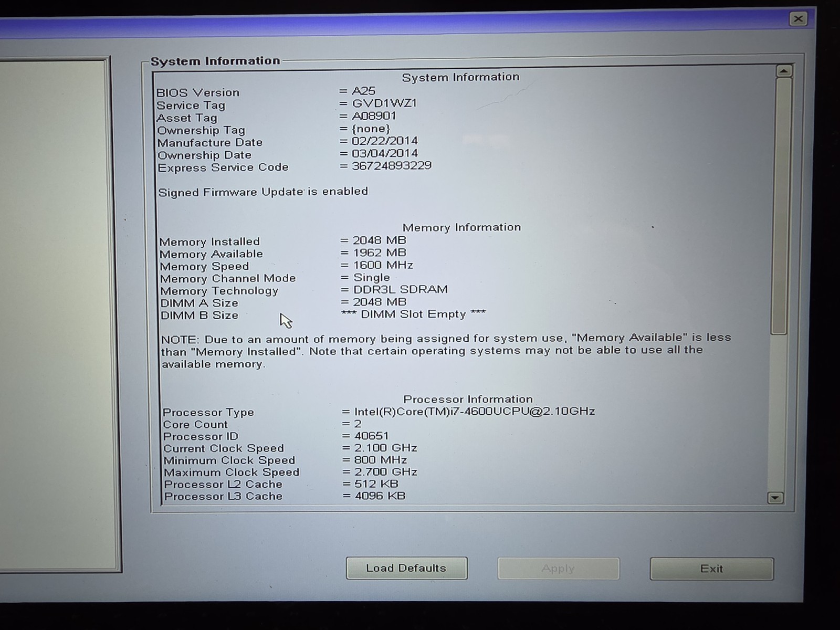Click the Processor Type label
The width and height of the screenshot is (840, 630).
(208, 412)
